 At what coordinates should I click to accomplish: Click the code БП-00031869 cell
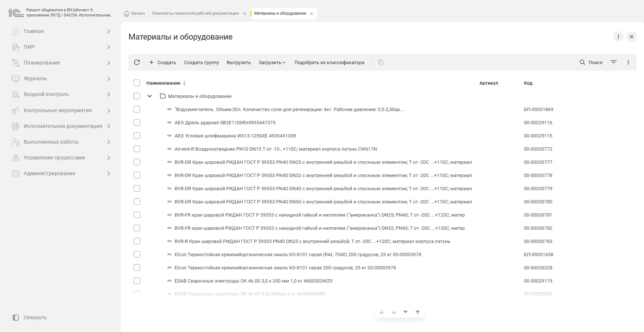click(x=538, y=109)
